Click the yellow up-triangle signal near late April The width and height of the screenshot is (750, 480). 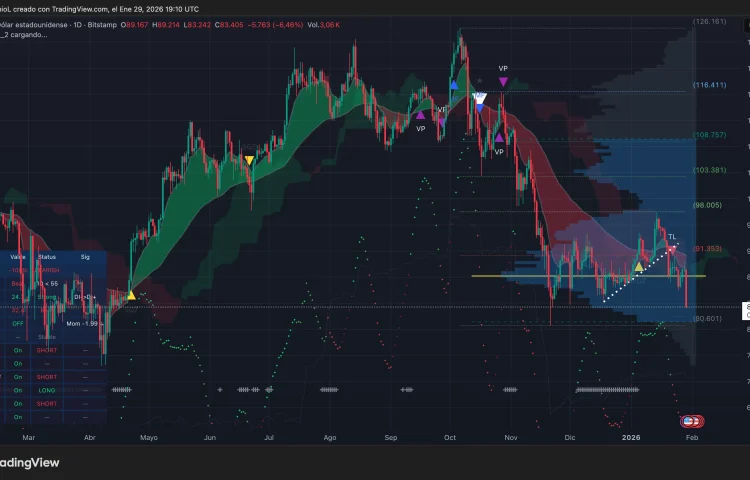pos(131,295)
